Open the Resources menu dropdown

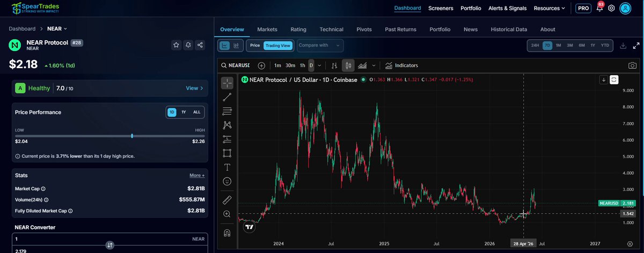[x=550, y=8]
